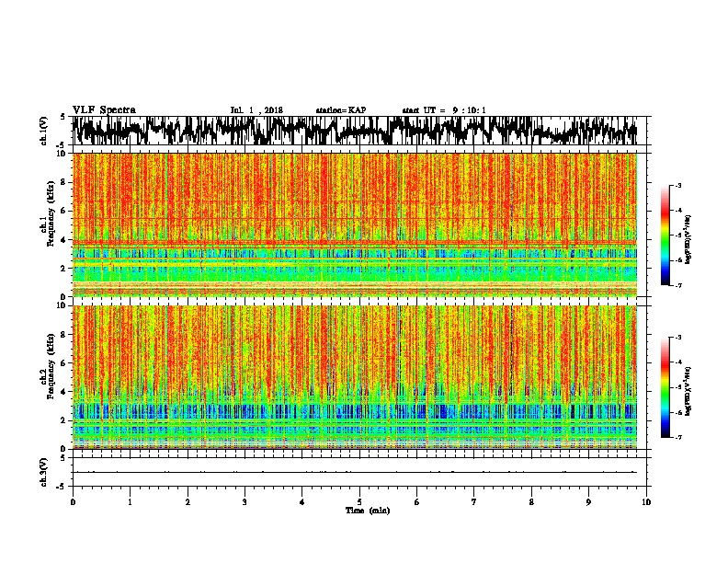Click the time axis tick label "0"
Image resolution: width=728 pixels, height=563 pixels.
pyautogui.click(x=73, y=502)
